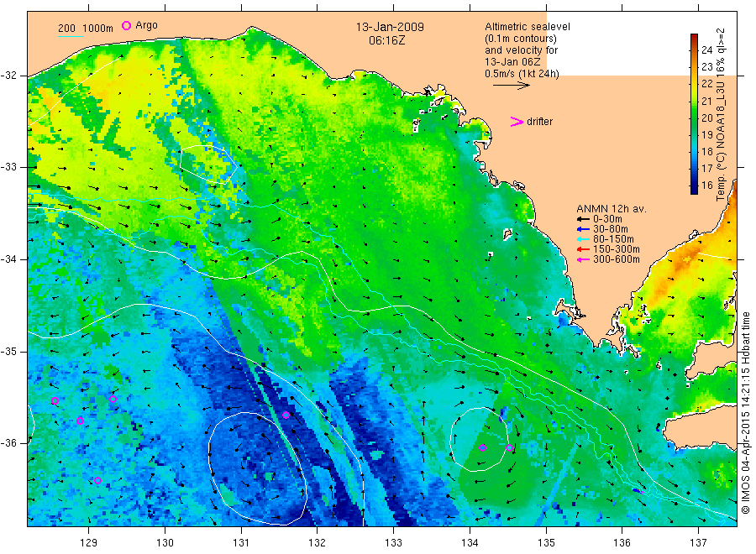The height and width of the screenshot is (554, 756).
Task: Click the longitude axis label 133
Action: (393, 543)
